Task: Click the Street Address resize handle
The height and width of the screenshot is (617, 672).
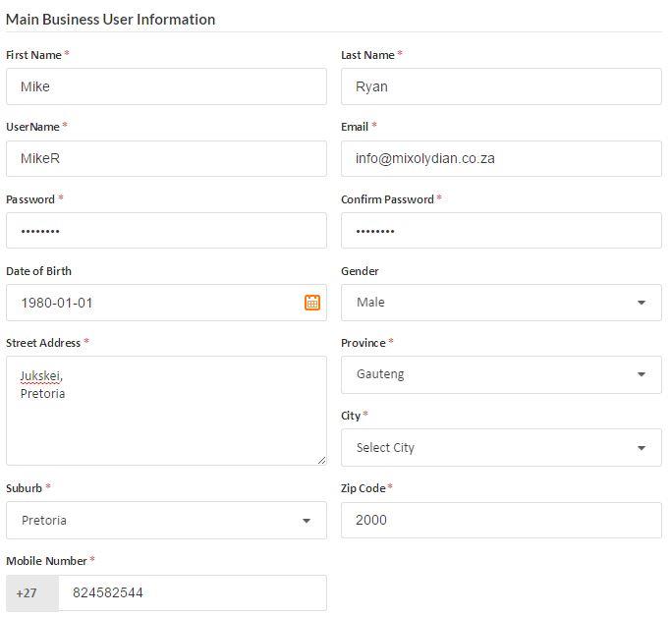Action: 320,459
